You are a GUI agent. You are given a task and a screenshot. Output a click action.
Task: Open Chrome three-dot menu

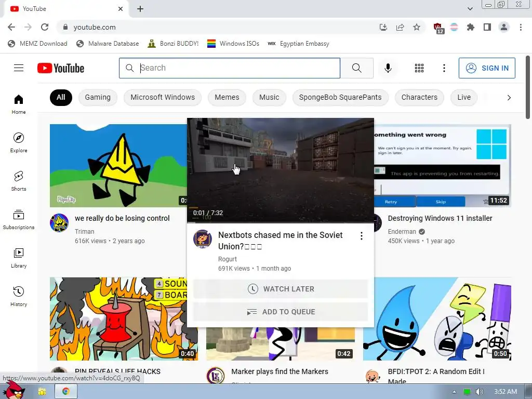tap(521, 27)
